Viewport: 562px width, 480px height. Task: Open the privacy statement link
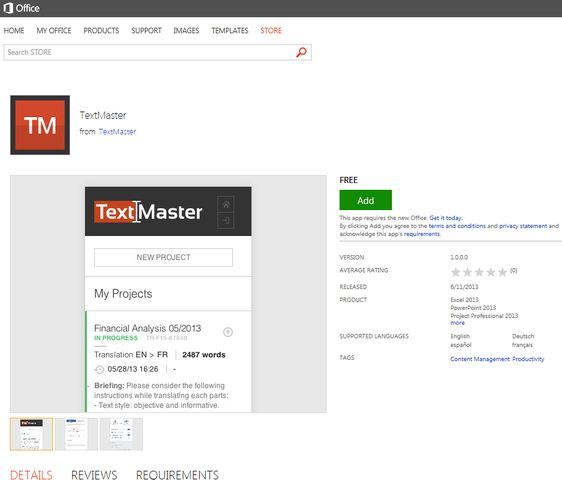point(523,226)
